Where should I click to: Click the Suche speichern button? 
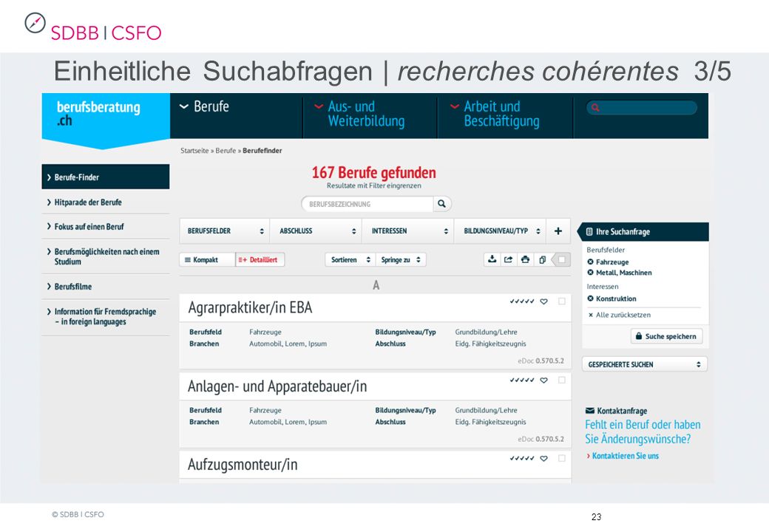pos(666,336)
